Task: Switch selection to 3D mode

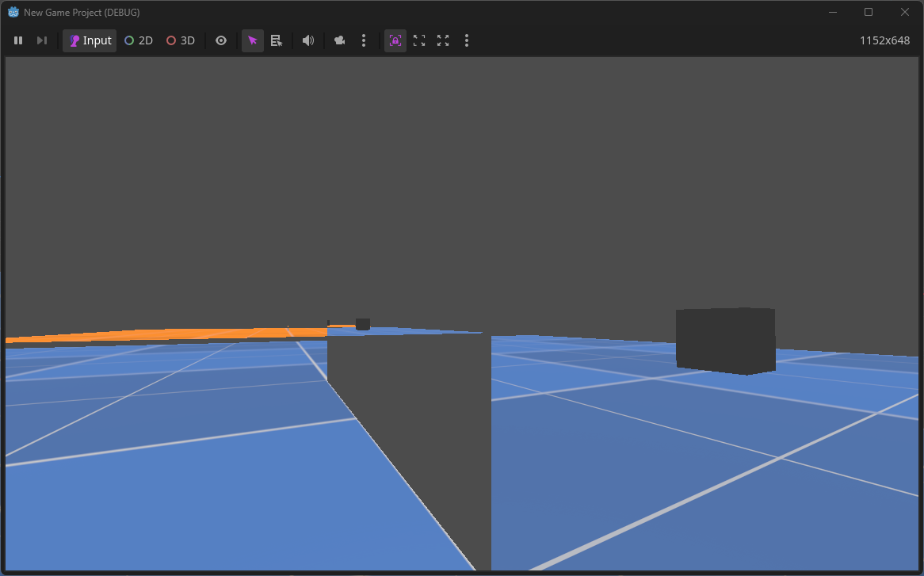Action: point(181,40)
